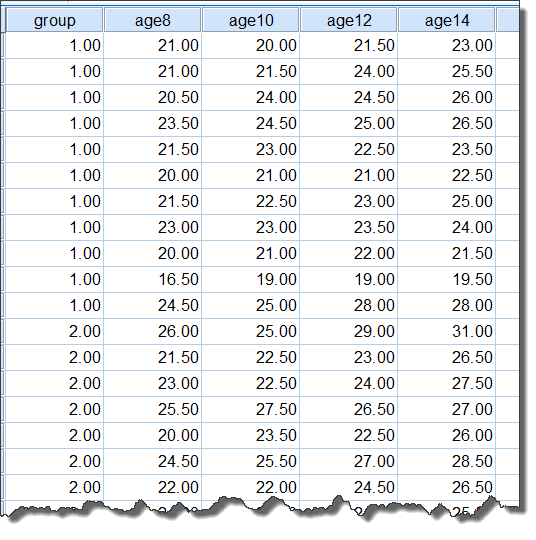Click age12 cell with value 21.50

(349, 45)
